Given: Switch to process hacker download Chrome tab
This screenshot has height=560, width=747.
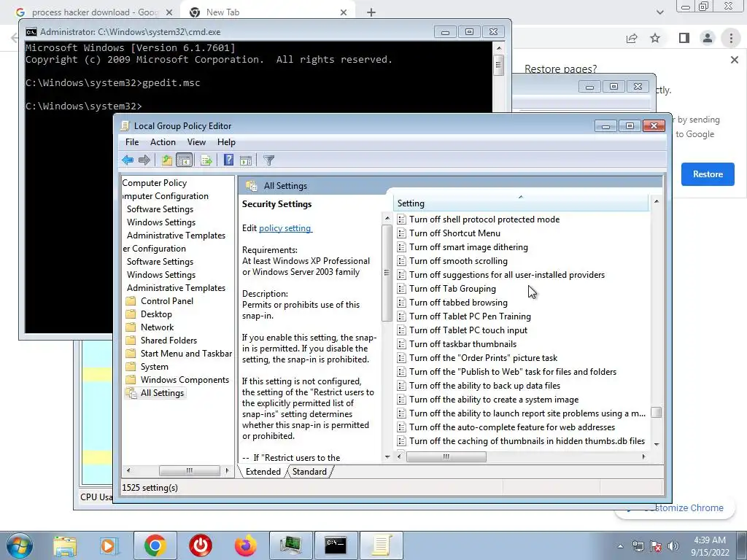Looking at the screenshot, I should [94, 12].
